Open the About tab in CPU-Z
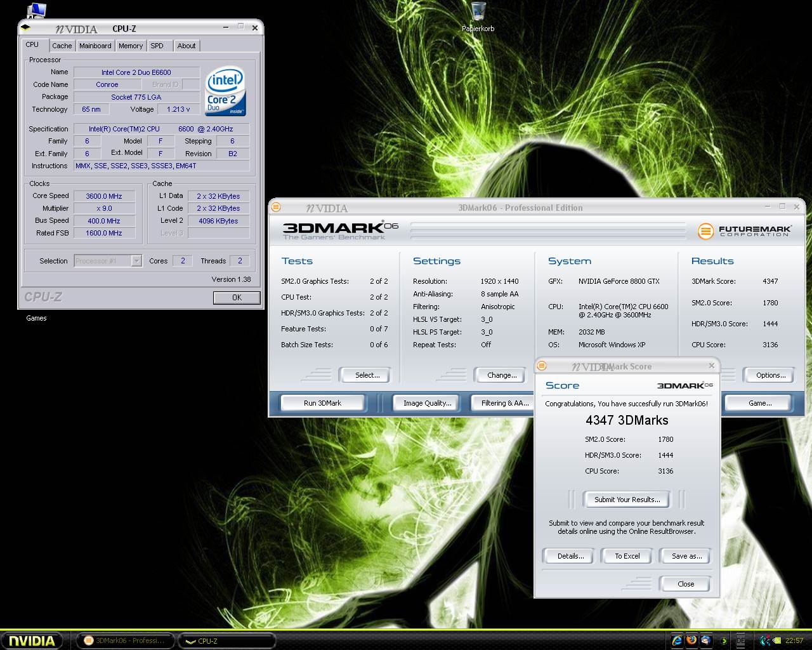The image size is (812, 650). [x=187, y=46]
